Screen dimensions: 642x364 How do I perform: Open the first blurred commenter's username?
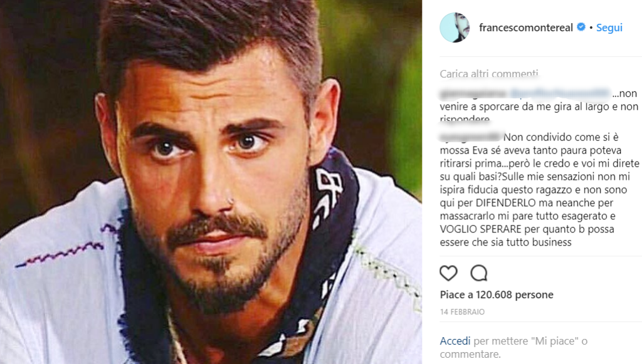(x=473, y=93)
